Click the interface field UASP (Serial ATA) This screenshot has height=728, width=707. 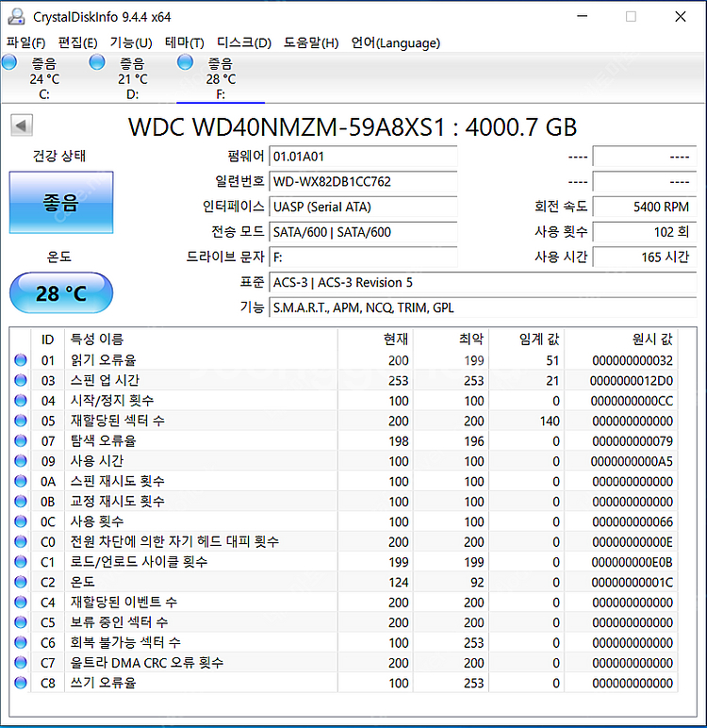pos(364,207)
